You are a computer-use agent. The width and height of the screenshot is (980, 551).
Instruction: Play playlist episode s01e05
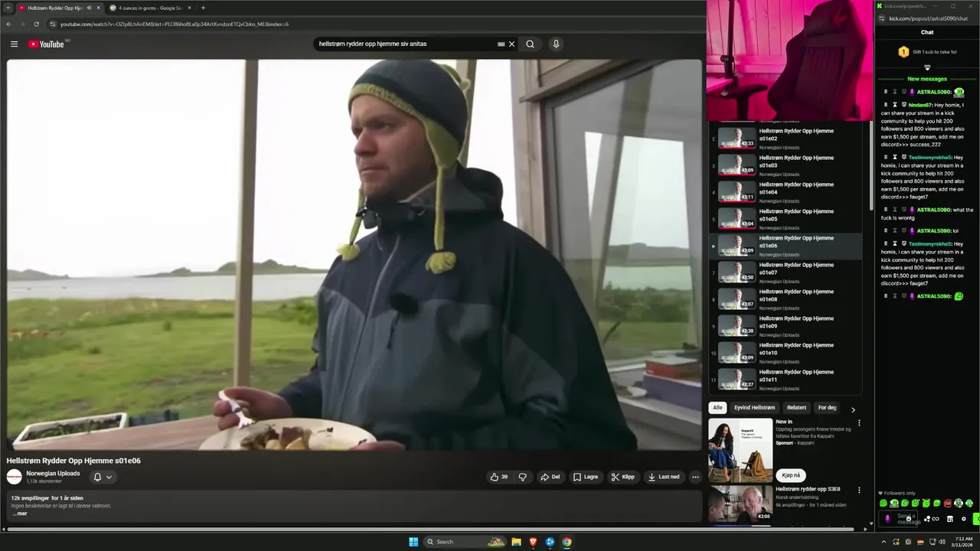(x=786, y=219)
